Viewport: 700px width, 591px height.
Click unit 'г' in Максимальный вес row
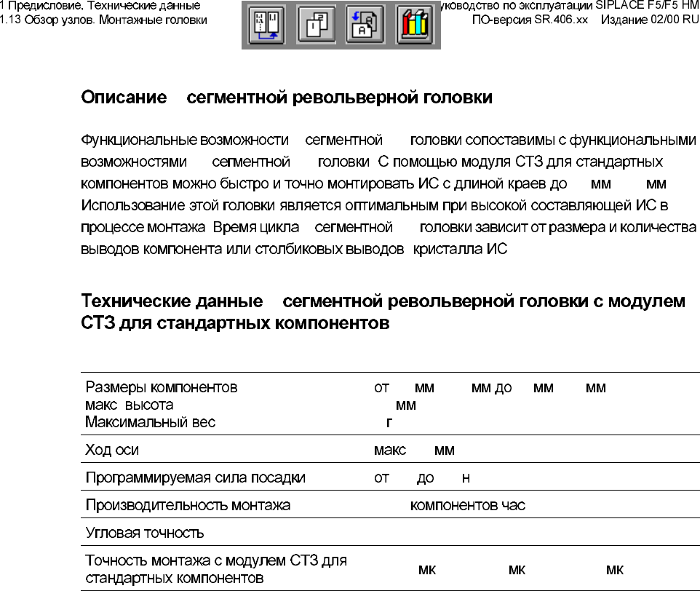[x=389, y=423]
